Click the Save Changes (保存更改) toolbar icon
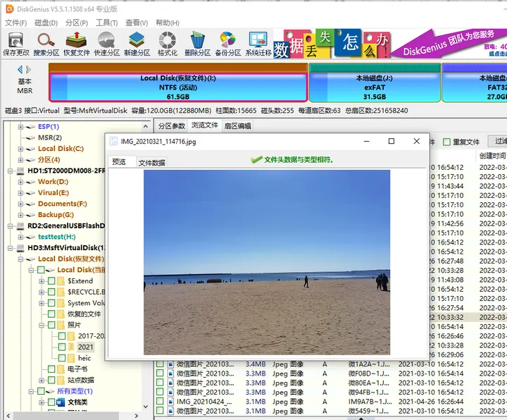This screenshot has width=507, height=420. [x=15, y=44]
